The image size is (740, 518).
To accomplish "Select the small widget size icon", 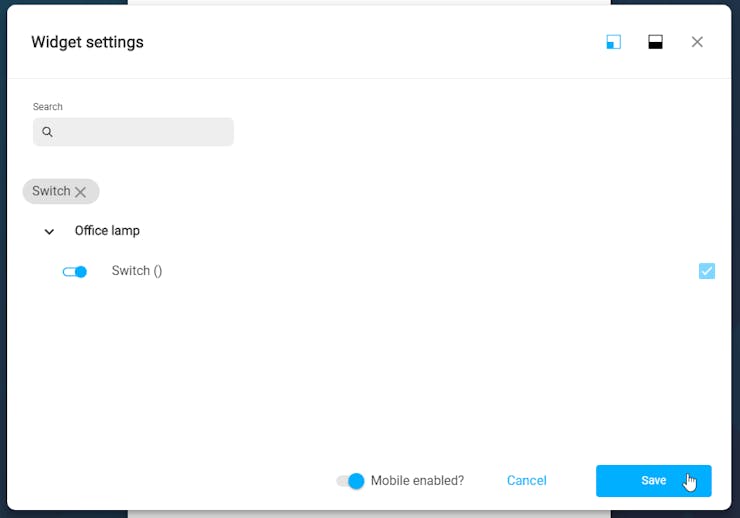I will point(613,42).
